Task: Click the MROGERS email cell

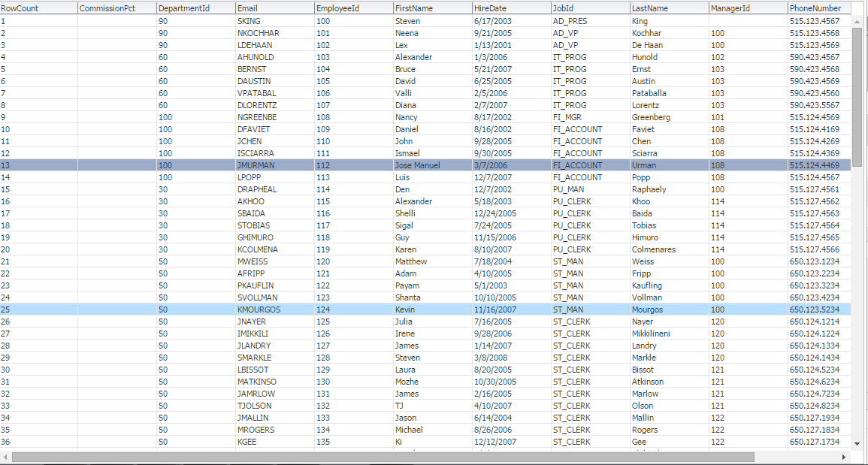Action: tap(275, 429)
